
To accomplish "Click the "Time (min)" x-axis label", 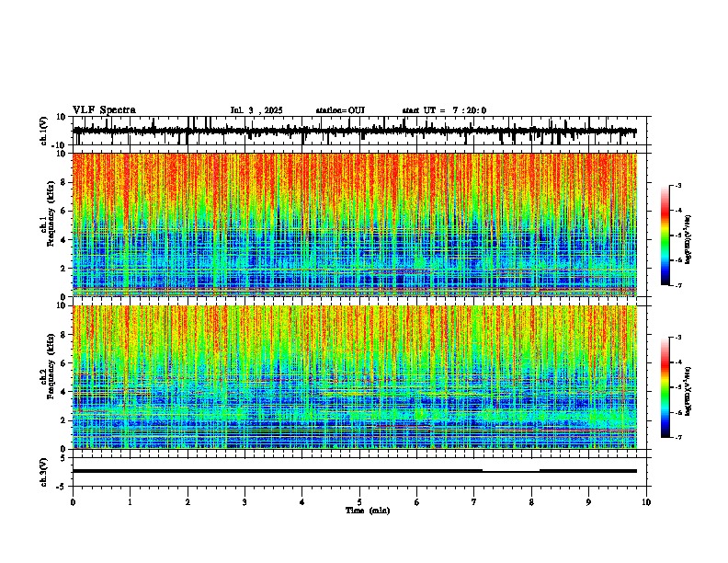I will pos(368,511).
